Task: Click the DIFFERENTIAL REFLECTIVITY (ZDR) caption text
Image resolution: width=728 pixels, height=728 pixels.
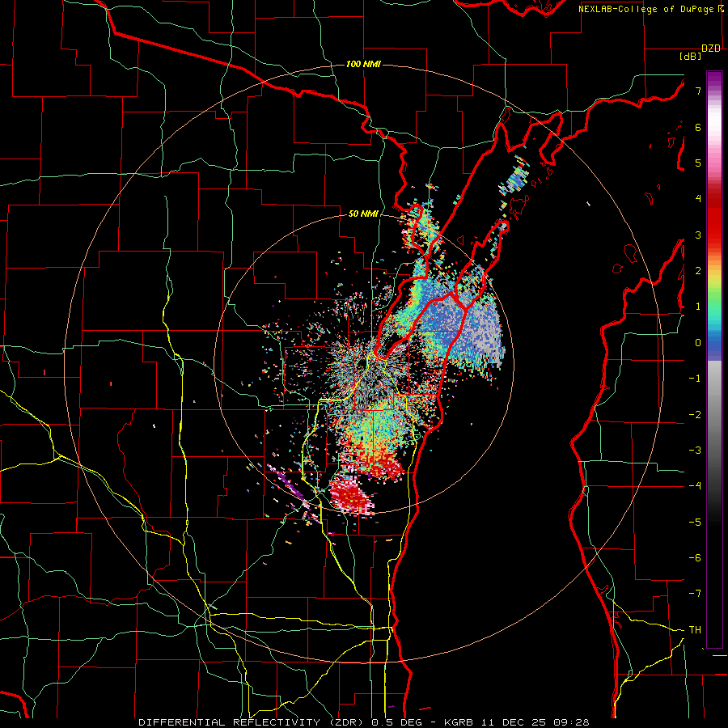Action: point(253,722)
